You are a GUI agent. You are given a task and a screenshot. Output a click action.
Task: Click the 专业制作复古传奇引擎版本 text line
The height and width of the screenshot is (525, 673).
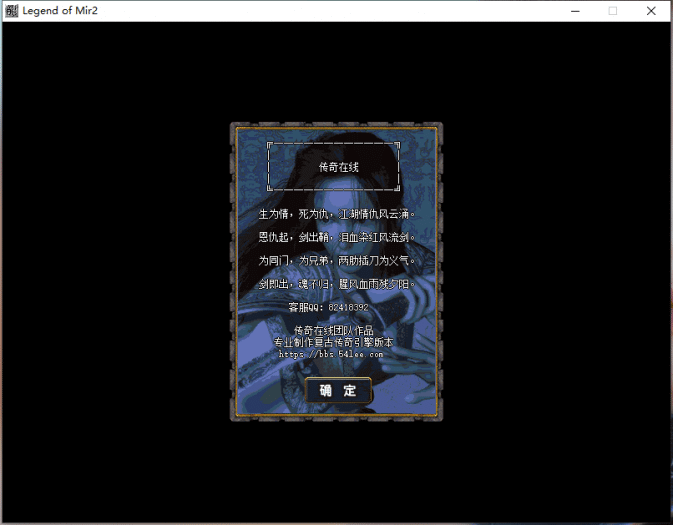pos(333,342)
